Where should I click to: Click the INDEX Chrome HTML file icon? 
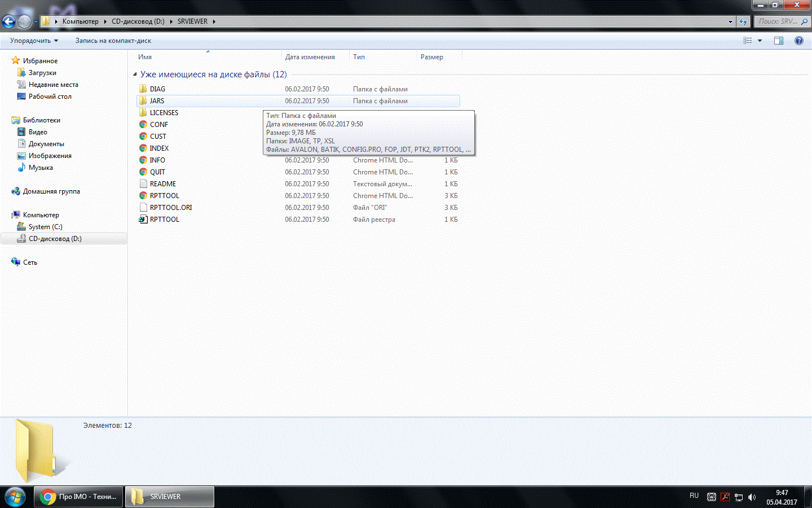click(x=143, y=148)
